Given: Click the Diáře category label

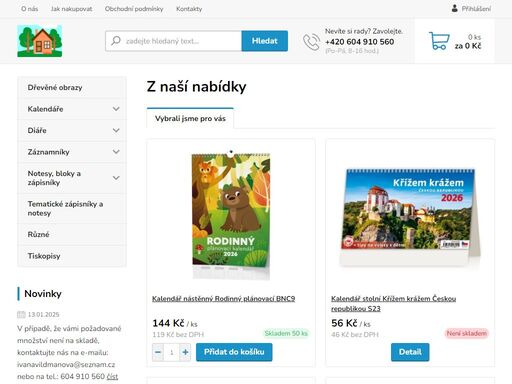Looking at the screenshot, I should pyautogui.click(x=37, y=130).
